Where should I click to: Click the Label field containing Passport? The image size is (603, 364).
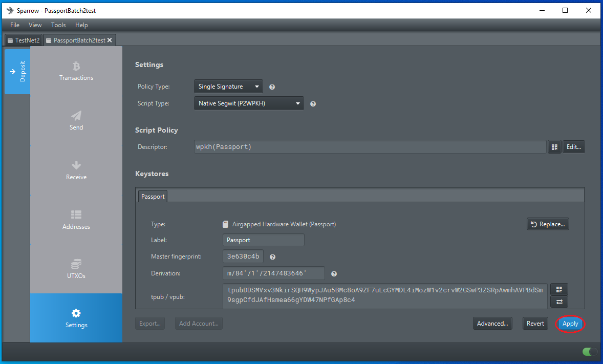(264, 240)
